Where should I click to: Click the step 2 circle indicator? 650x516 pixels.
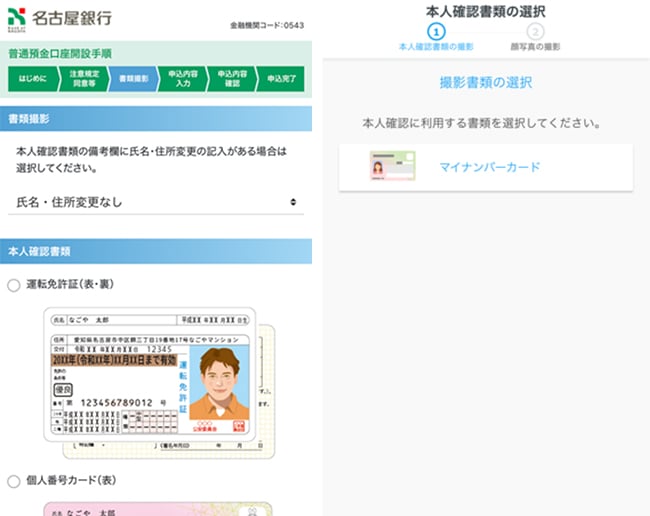coord(535,31)
